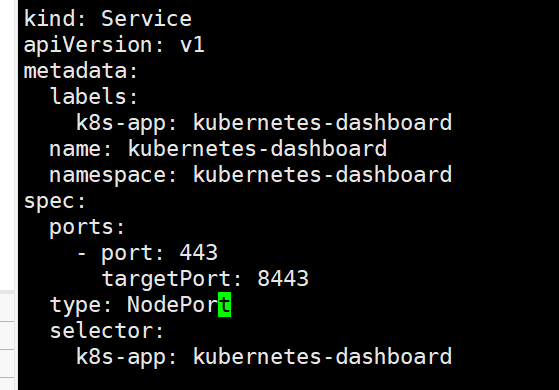
Task: Click the port value 443
Action: point(199,253)
